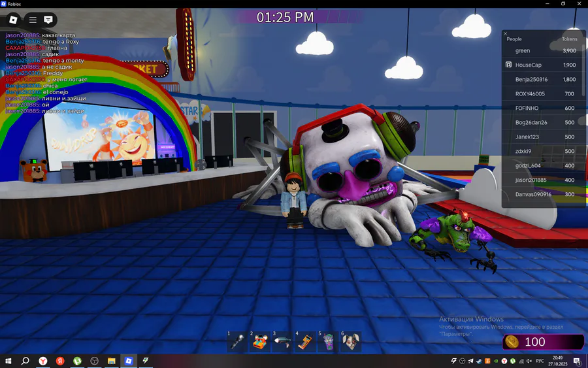
Task: Open uTorrent from the taskbar
Action: [x=77, y=361]
